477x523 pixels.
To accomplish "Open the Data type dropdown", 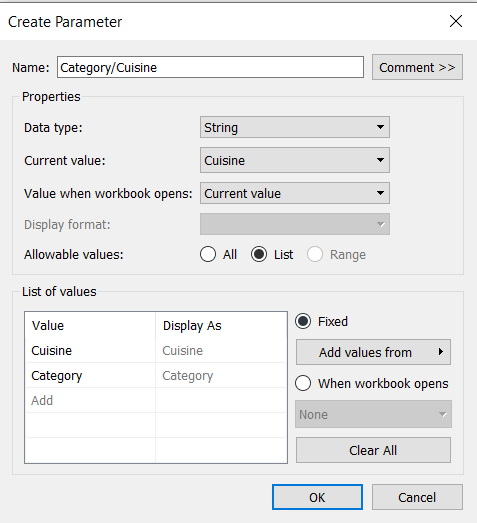I will click(295, 127).
